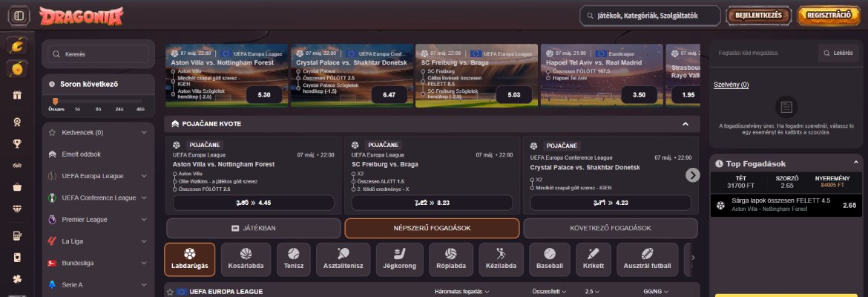Open the 2.5 total dropdown

[x=592, y=292]
